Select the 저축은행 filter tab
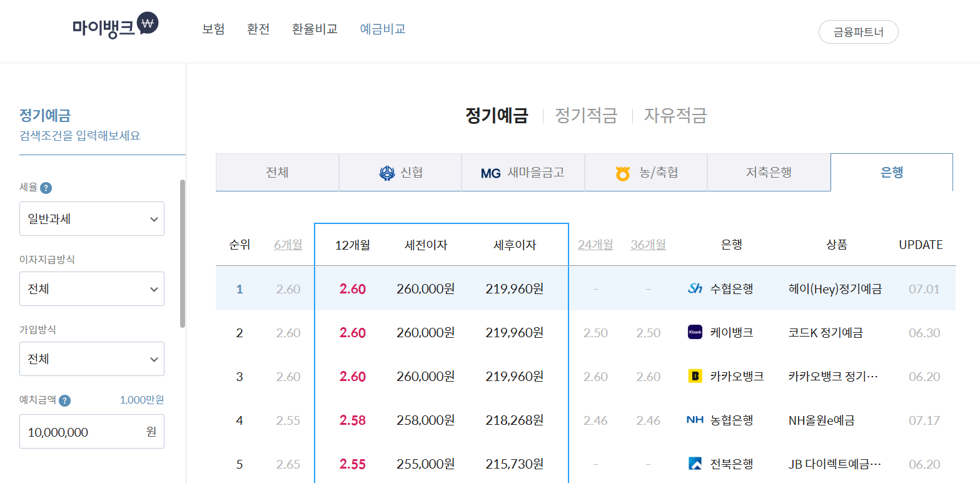This screenshot has width=980, height=483. pyautogui.click(x=769, y=171)
